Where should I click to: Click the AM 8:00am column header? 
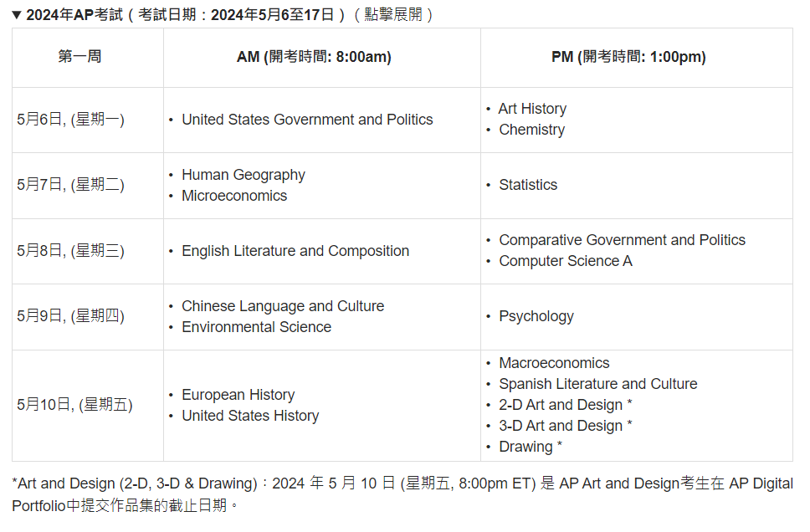(314, 57)
